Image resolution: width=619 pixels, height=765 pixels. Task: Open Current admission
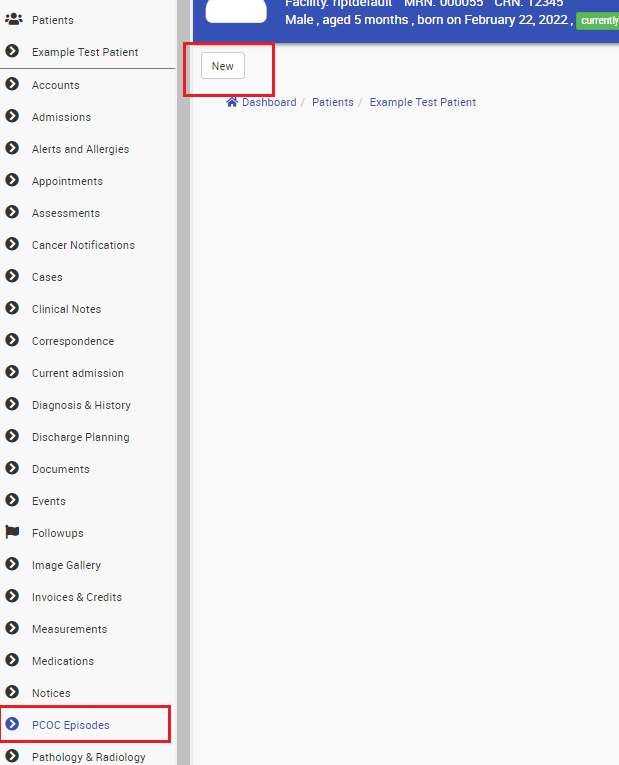(x=78, y=373)
